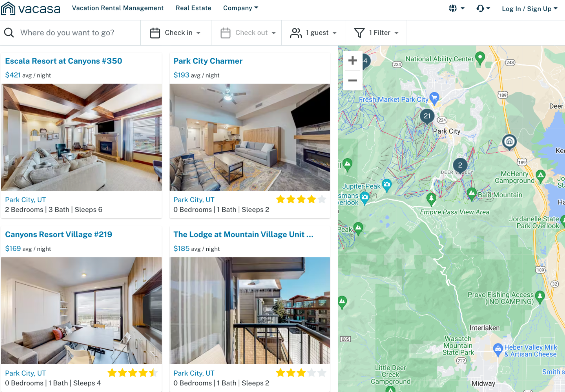
Task: Click the $185 avg / night price
Action: (197, 249)
